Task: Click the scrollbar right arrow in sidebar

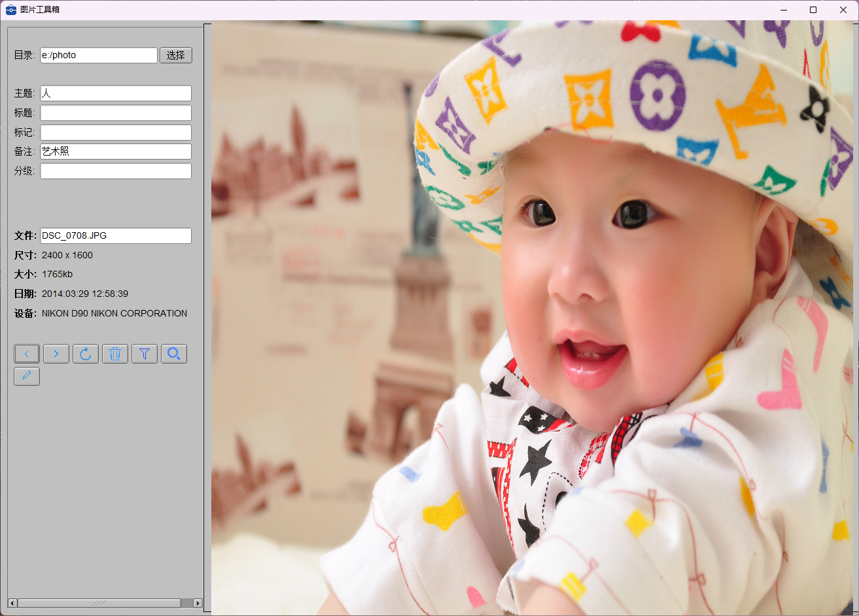Action: pyautogui.click(x=198, y=603)
